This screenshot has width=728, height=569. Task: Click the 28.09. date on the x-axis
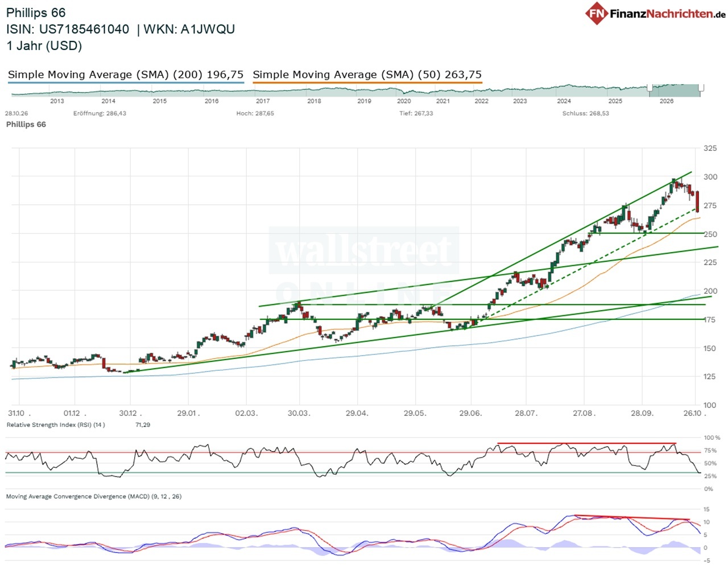coord(642,413)
